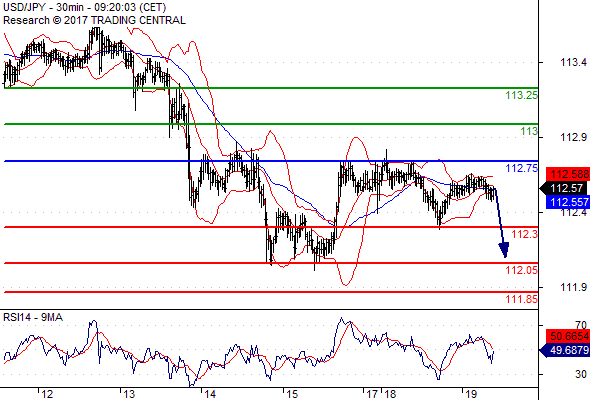Click date marker 15 on time axis

click(x=292, y=394)
